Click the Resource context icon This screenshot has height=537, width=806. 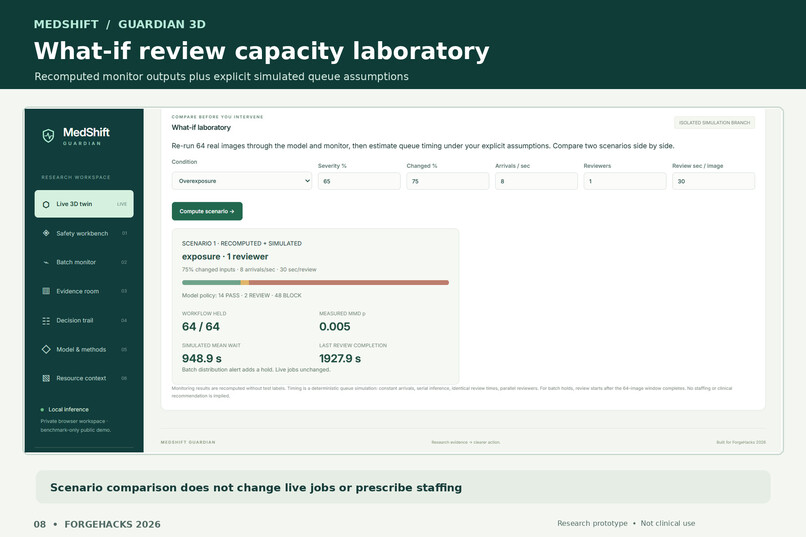click(46, 378)
